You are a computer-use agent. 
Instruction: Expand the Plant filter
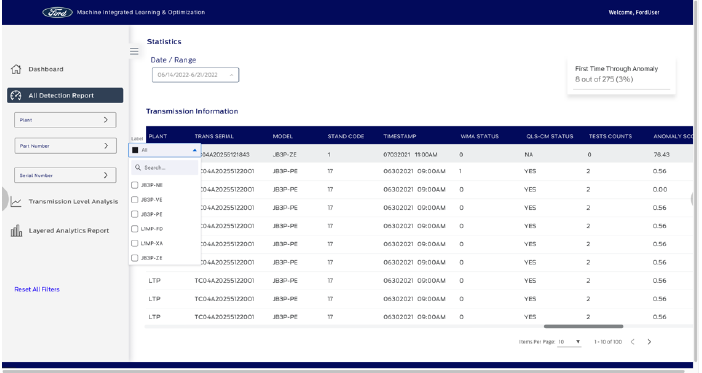pos(65,120)
